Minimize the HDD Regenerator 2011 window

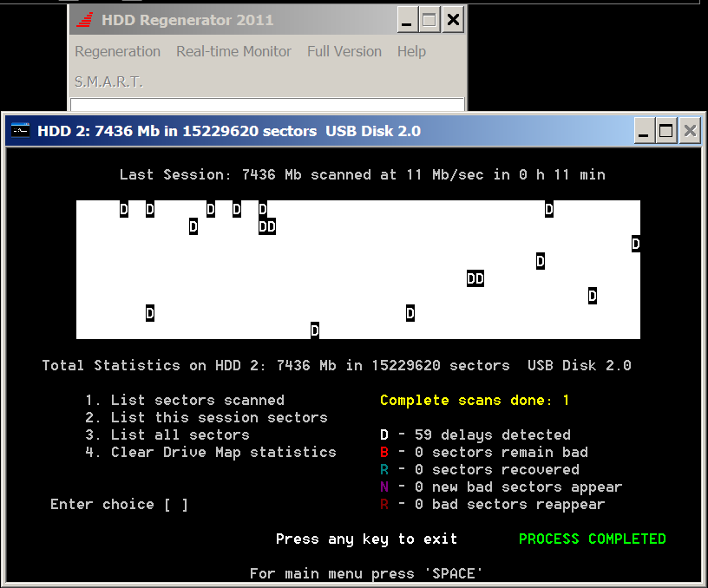(407, 20)
